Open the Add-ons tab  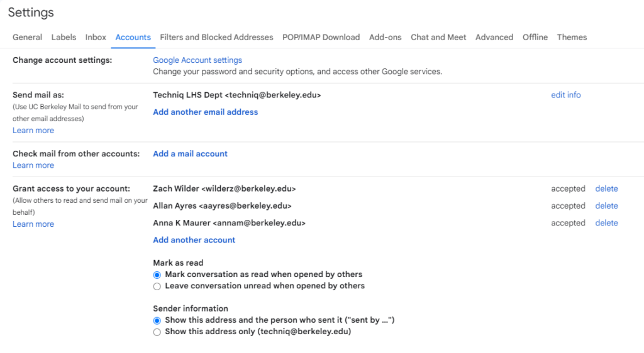385,37
